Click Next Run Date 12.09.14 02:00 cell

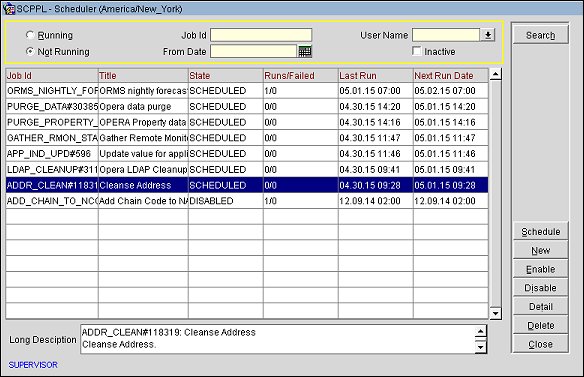[x=451, y=201]
